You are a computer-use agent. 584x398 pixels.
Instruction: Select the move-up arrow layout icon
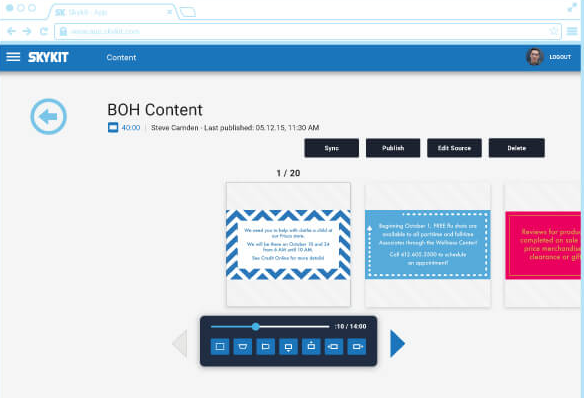click(x=311, y=347)
